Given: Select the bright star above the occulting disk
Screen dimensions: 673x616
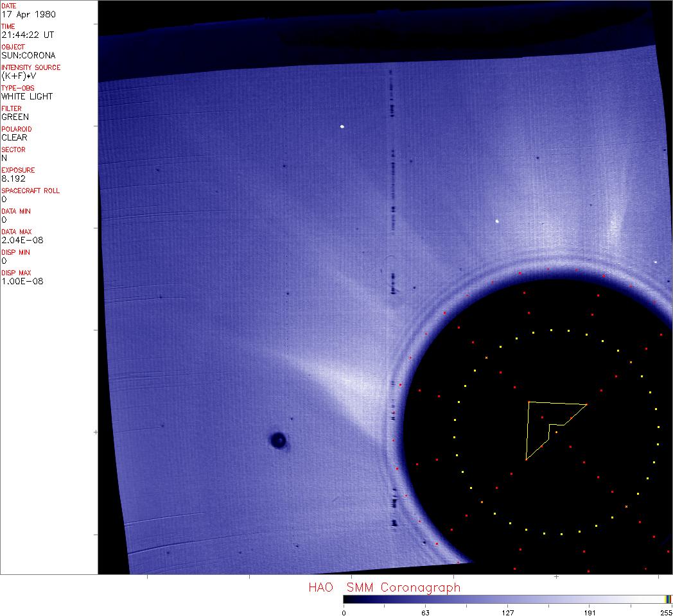Looking at the screenshot, I should pos(497,221).
